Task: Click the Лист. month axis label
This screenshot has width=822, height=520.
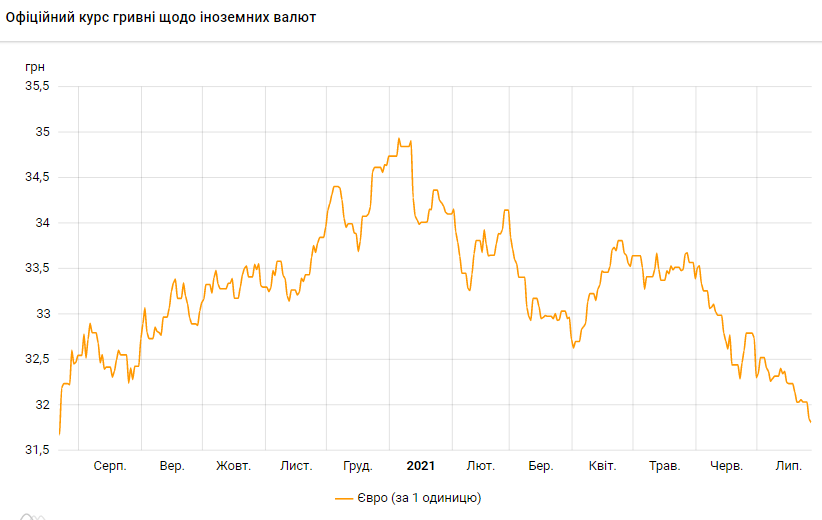Action: (296, 466)
